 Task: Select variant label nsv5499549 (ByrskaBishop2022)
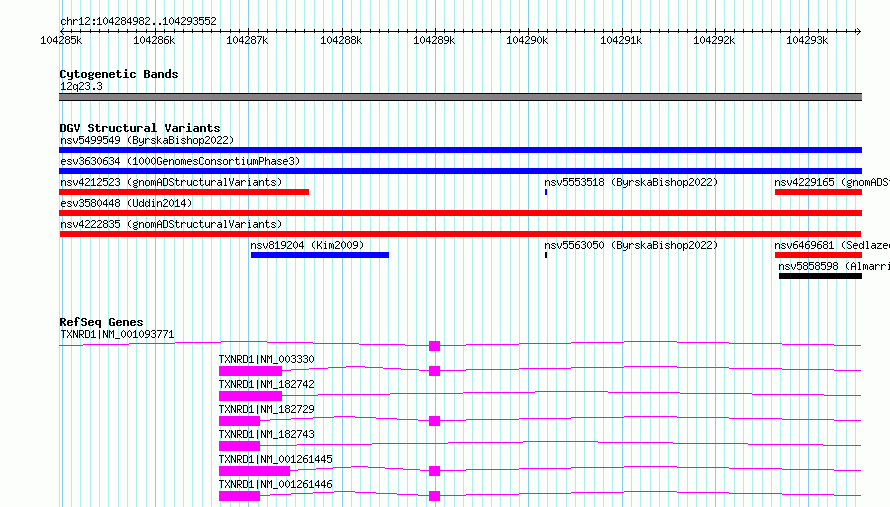[x=147, y=140]
